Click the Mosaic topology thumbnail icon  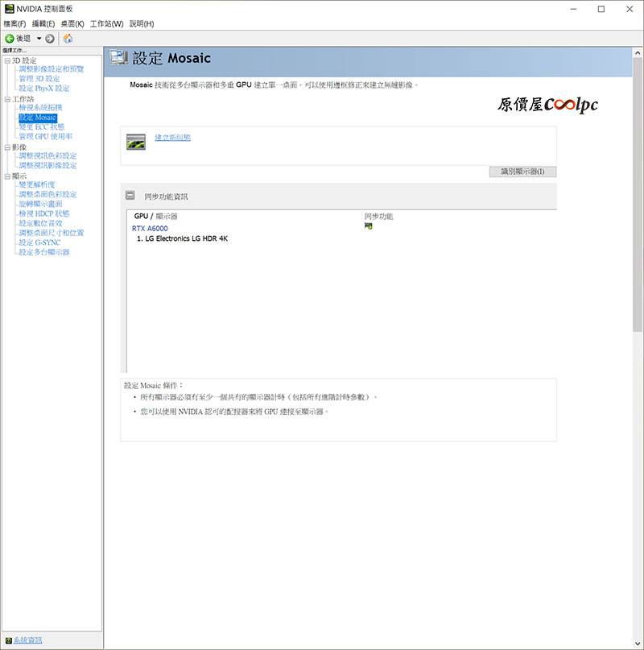tap(136, 142)
